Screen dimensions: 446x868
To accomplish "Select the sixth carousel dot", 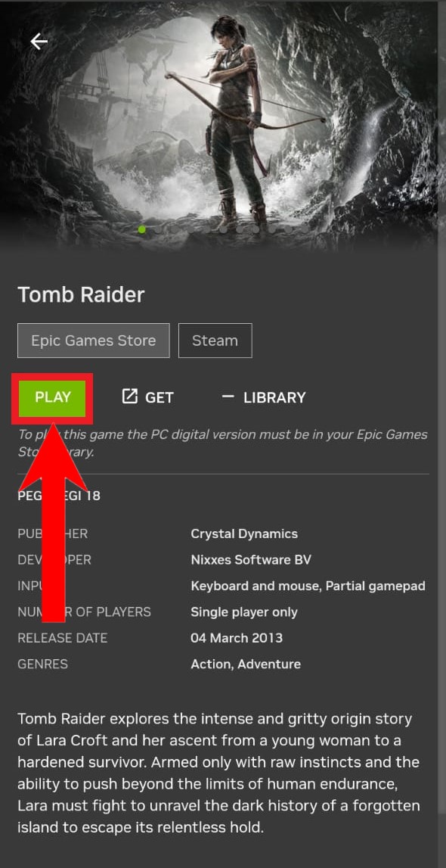I will (223, 229).
